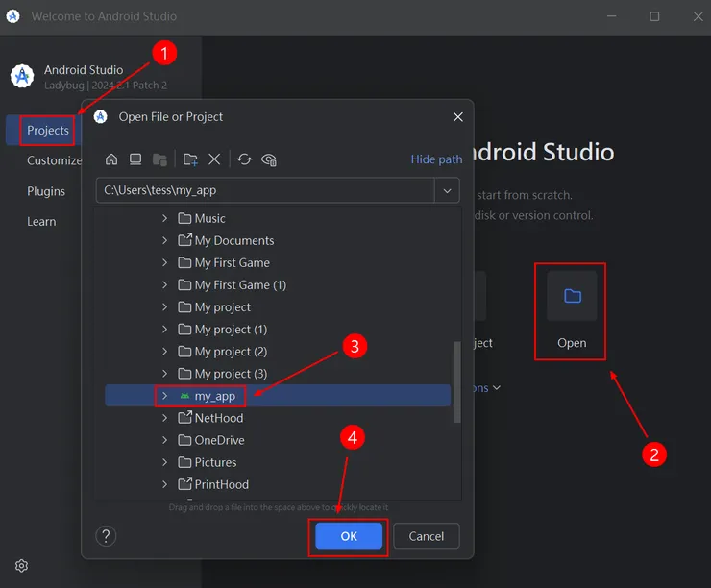Select My First Game folder name
This screenshot has width=711, height=588.
233,263
